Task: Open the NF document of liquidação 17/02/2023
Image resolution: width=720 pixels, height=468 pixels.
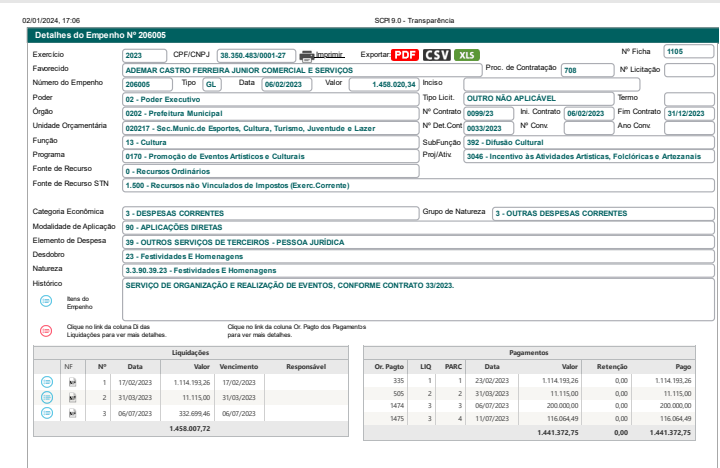Action: coord(71,382)
